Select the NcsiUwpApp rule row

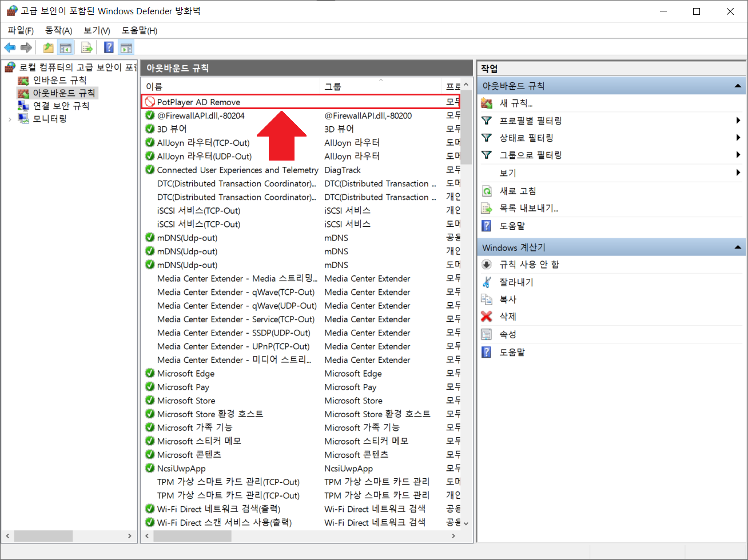click(301, 469)
